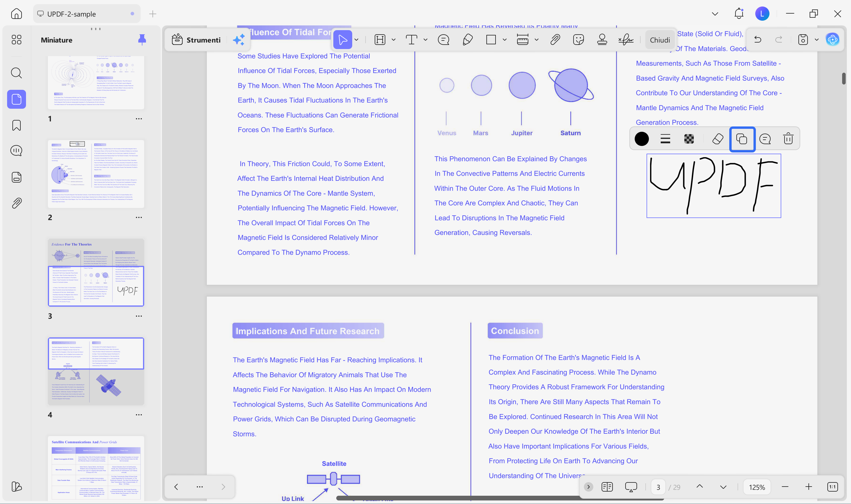This screenshot has height=504, width=851.
Task: Redo the last undone action
Action: (779, 40)
